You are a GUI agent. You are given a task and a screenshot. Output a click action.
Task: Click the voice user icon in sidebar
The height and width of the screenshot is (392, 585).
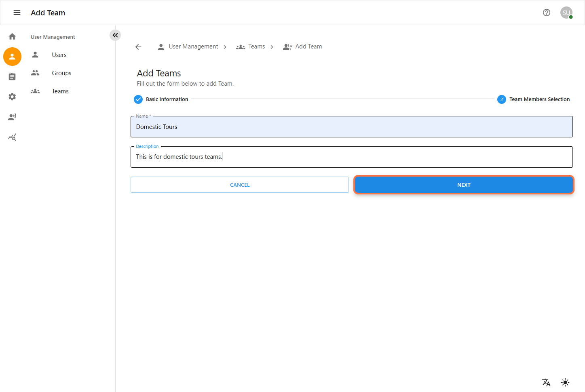(12, 117)
